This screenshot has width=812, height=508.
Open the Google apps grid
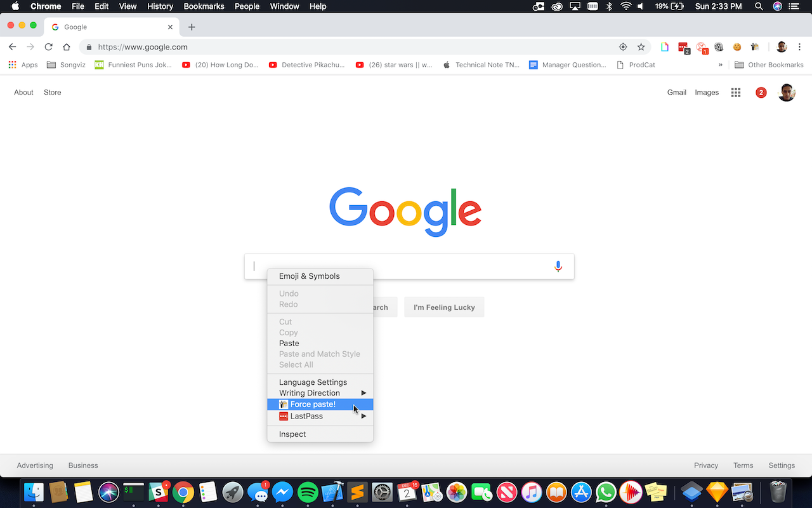736,93
